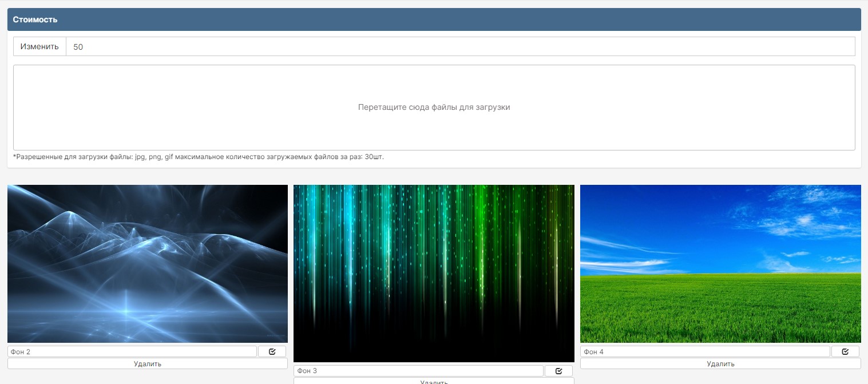Confirm the name change for Фон 2
The image size is (868, 384).
[272, 351]
